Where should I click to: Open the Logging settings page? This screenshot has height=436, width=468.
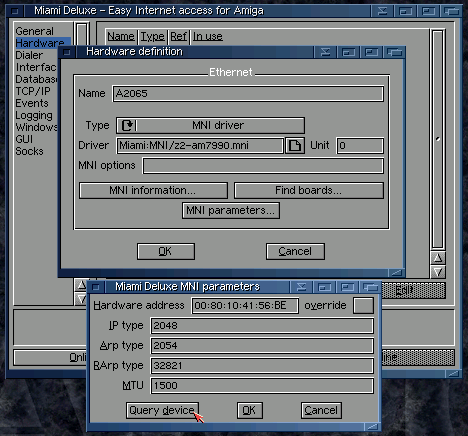(x=34, y=116)
